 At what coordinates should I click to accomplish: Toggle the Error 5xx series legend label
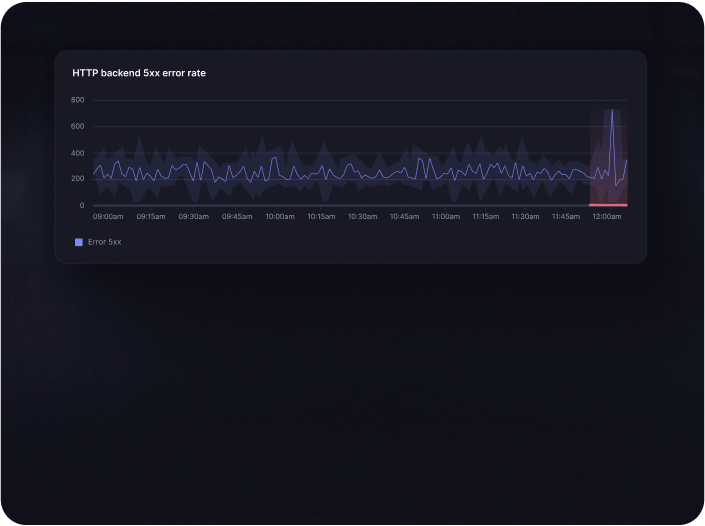104,242
